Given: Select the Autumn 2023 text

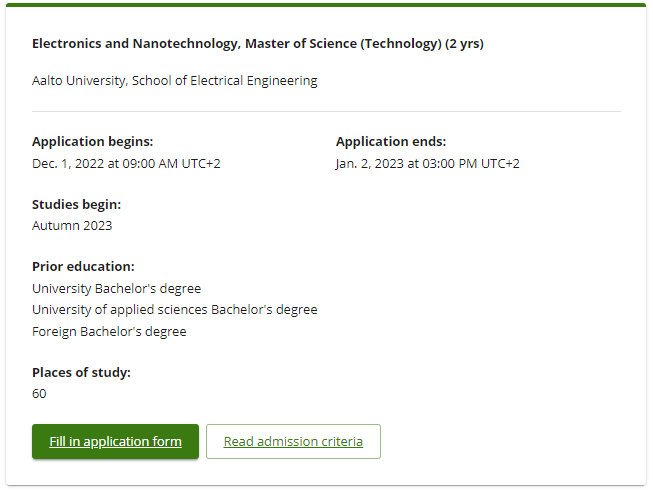Looking at the screenshot, I should [x=72, y=226].
